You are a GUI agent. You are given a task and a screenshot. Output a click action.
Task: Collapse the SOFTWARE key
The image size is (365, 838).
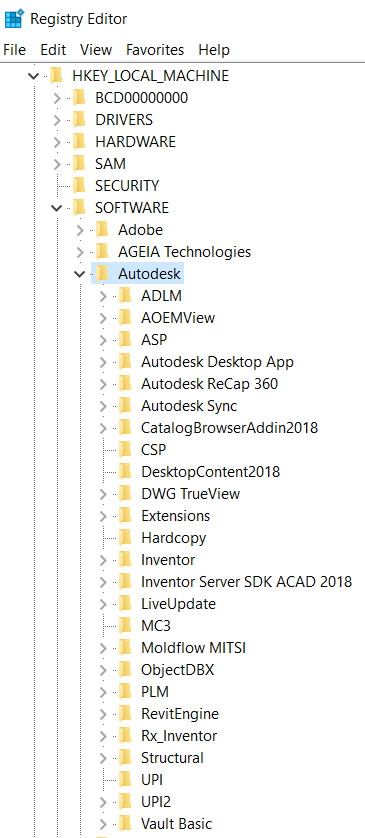tap(57, 207)
